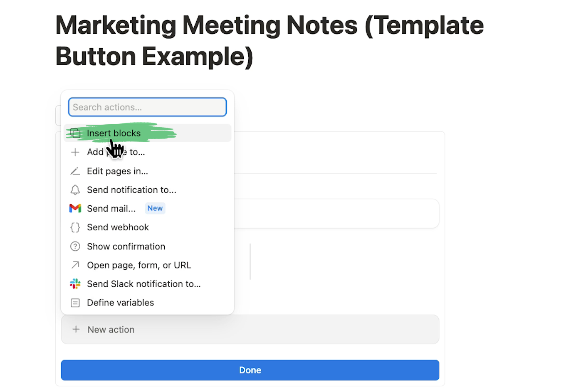The width and height of the screenshot is (586, 392).
Task: Click the Done button
Action: pos(250,370)
